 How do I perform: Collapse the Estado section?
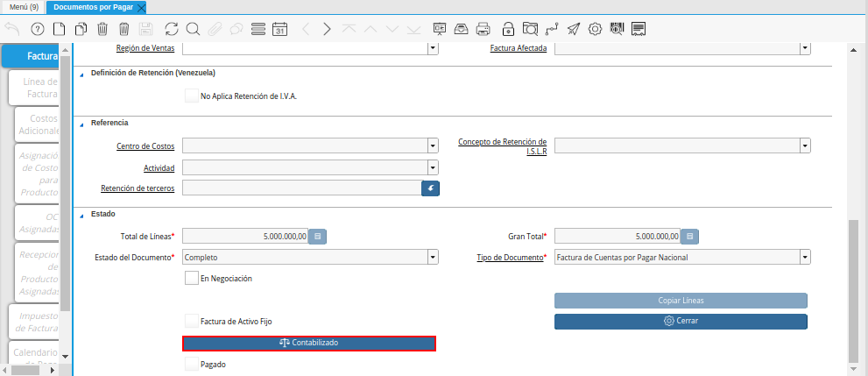tap(82, 214)
